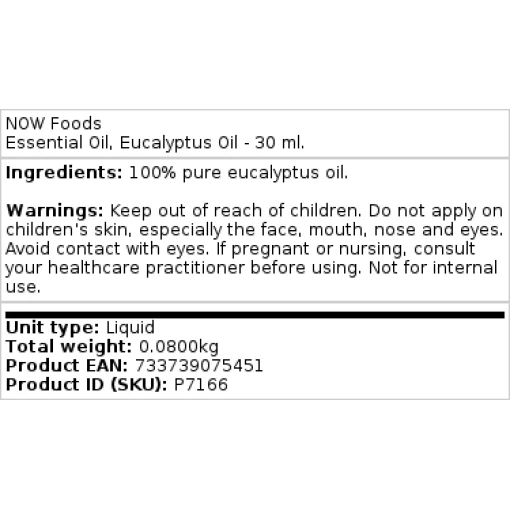Click the bold Ingredients label

click(64, 173)
